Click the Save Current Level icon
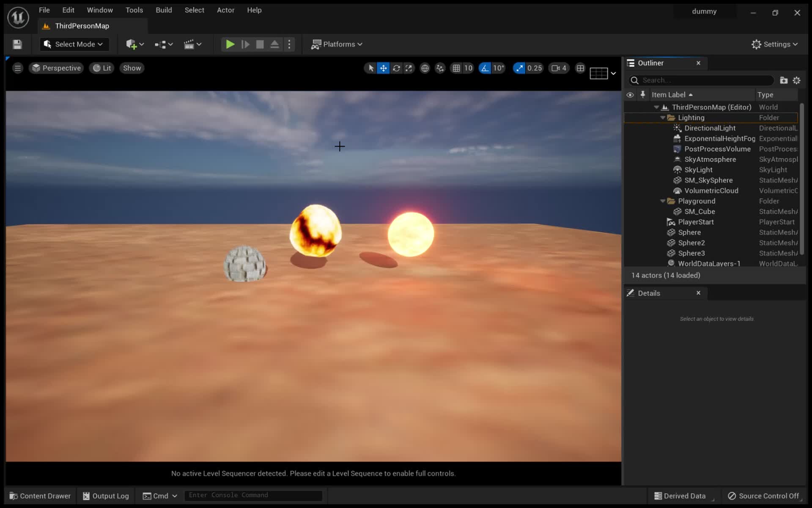This screenshot has width=812, height=508. tap(17, 44)
